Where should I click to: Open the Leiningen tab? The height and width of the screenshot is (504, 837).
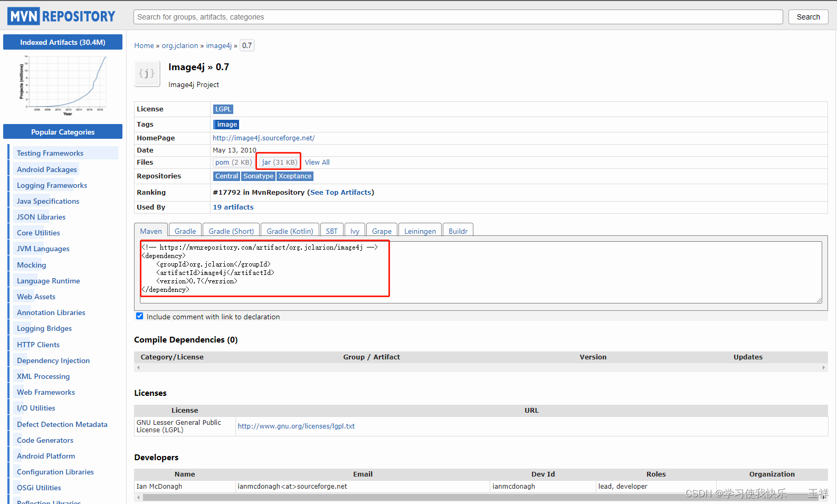[420, 231]
